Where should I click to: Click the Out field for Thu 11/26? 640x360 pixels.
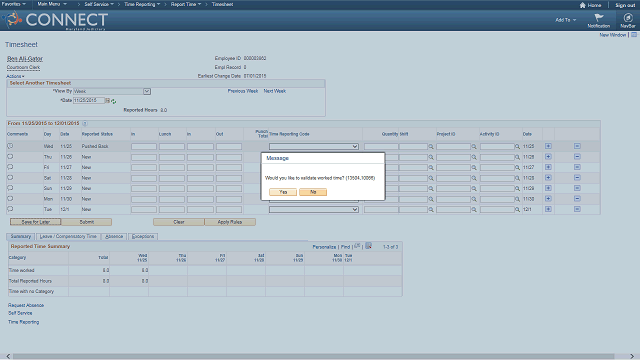coord(229,157)
